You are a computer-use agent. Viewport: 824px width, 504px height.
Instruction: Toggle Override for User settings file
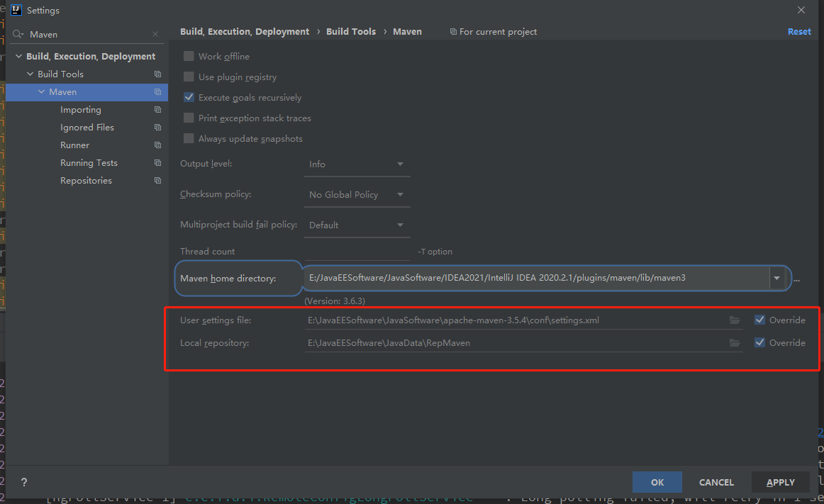coord(759,320)
